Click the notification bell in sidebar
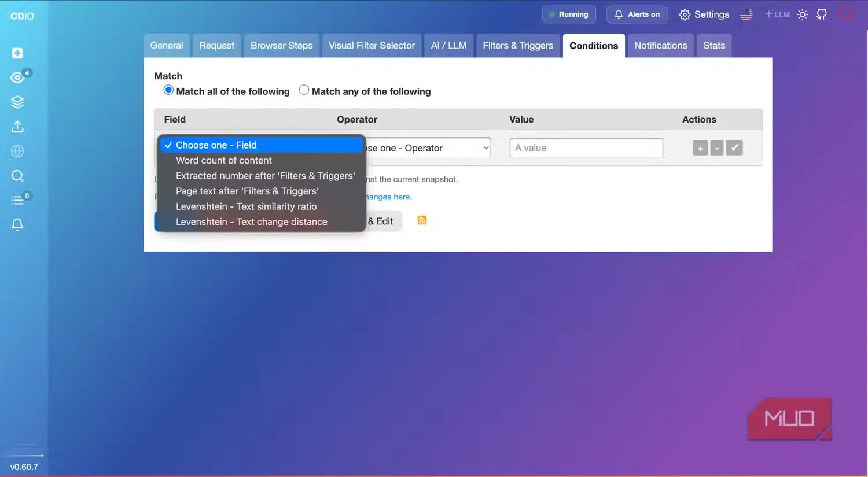The width and height of the screenshot is (868, 477). [x=17, y=224]
